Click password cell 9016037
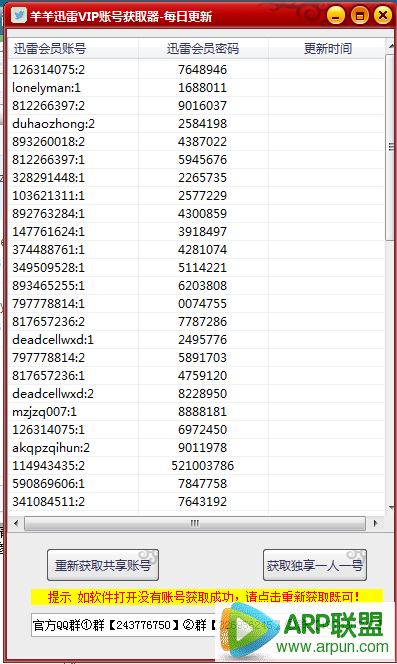Screen dimensions: 397x664 pos(203,105)
